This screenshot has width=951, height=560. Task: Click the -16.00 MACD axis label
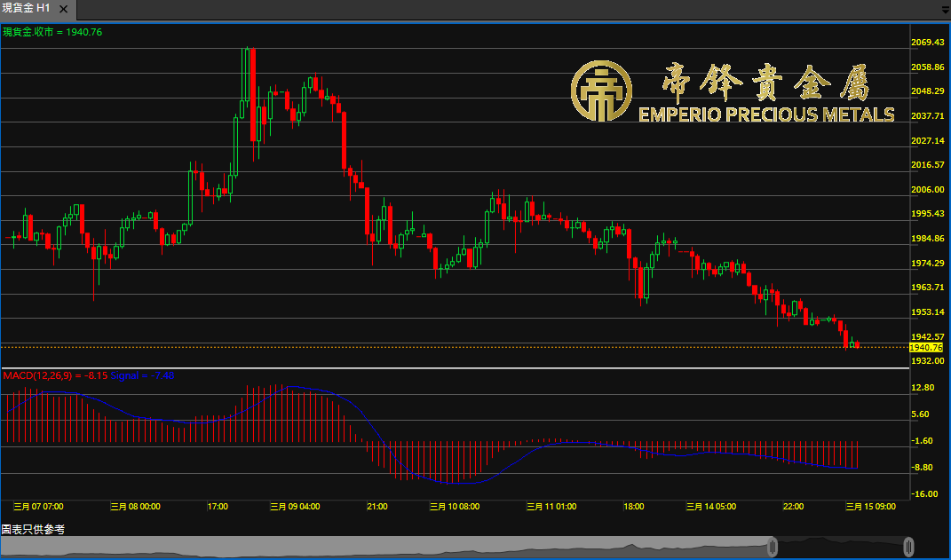coord(925,494)
